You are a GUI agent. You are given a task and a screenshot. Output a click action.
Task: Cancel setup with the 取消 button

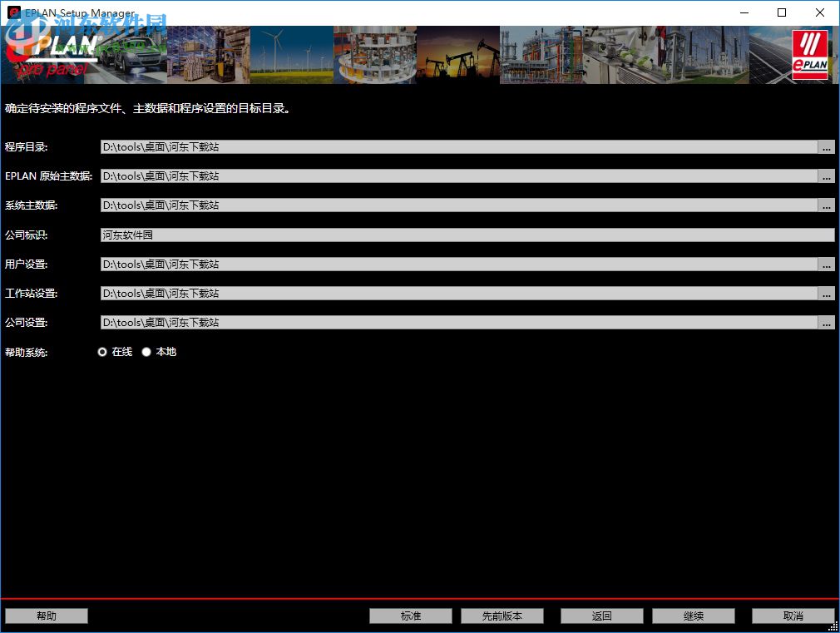(x=793, y=616)
